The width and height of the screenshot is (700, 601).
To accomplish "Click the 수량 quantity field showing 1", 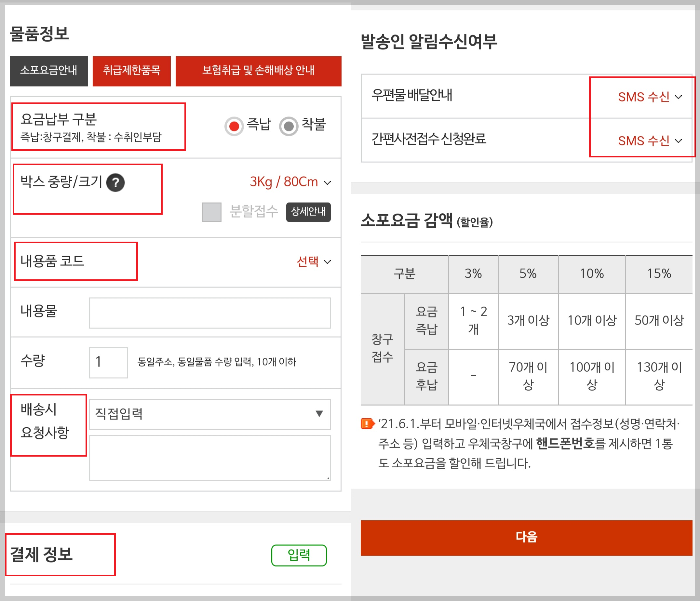I will (108, 362).
